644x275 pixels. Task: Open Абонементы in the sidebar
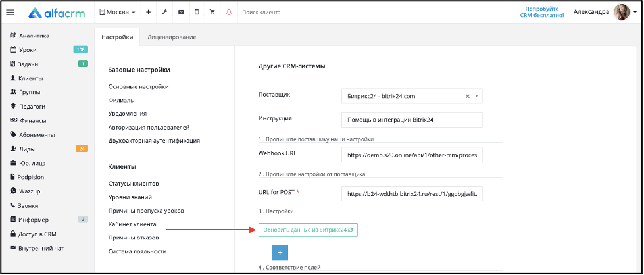(32, 135)
